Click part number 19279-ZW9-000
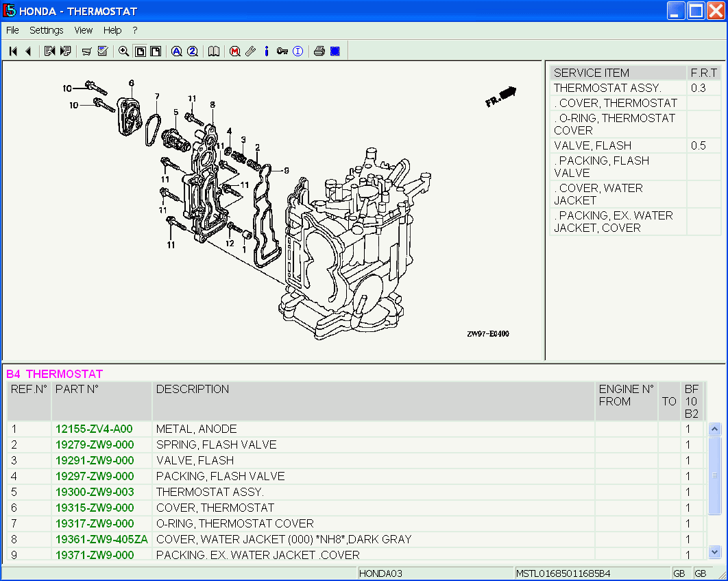 tap(95, 444)
